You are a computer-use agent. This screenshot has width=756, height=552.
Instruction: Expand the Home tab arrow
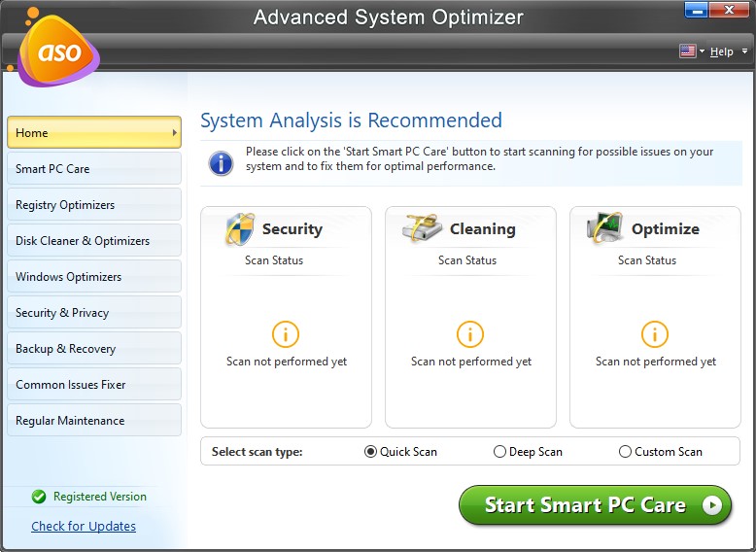pos(175,133)
